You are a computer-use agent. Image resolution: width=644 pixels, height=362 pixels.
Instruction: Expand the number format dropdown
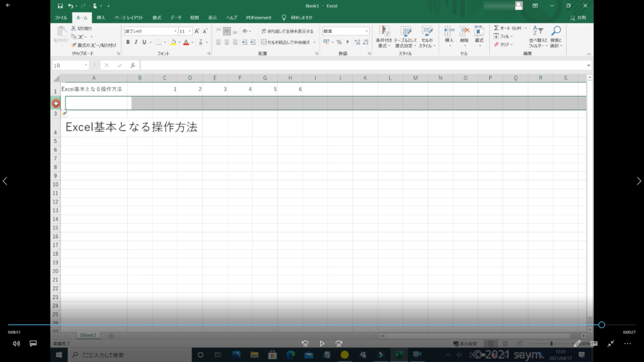[x=367, y=31]
